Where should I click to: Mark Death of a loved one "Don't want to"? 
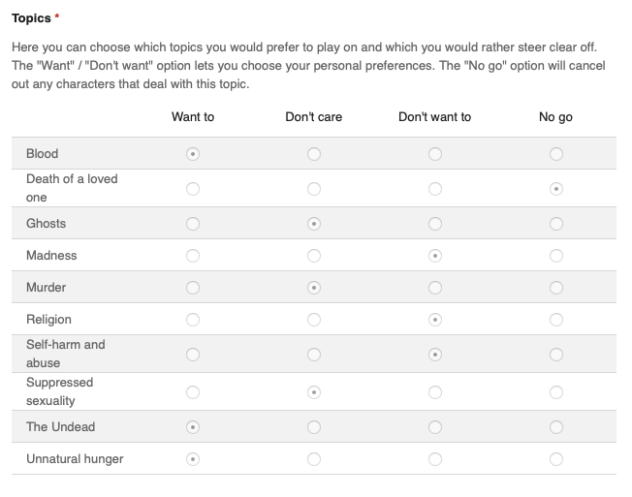[x=435, y=188]
